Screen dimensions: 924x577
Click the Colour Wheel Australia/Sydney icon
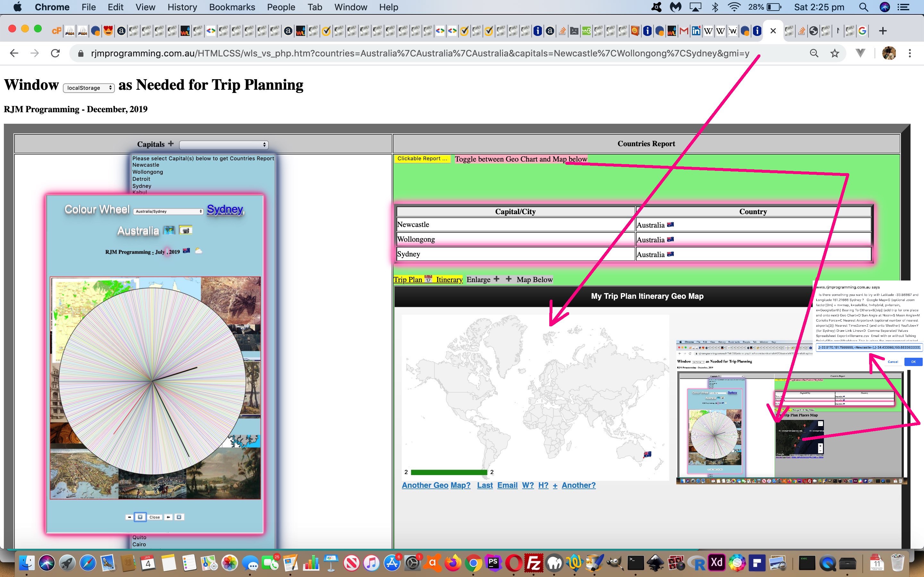tap(166, 210)
